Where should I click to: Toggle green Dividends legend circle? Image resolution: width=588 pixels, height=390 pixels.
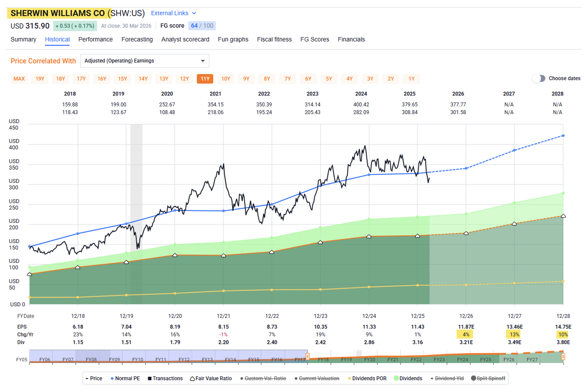(396, 378)
